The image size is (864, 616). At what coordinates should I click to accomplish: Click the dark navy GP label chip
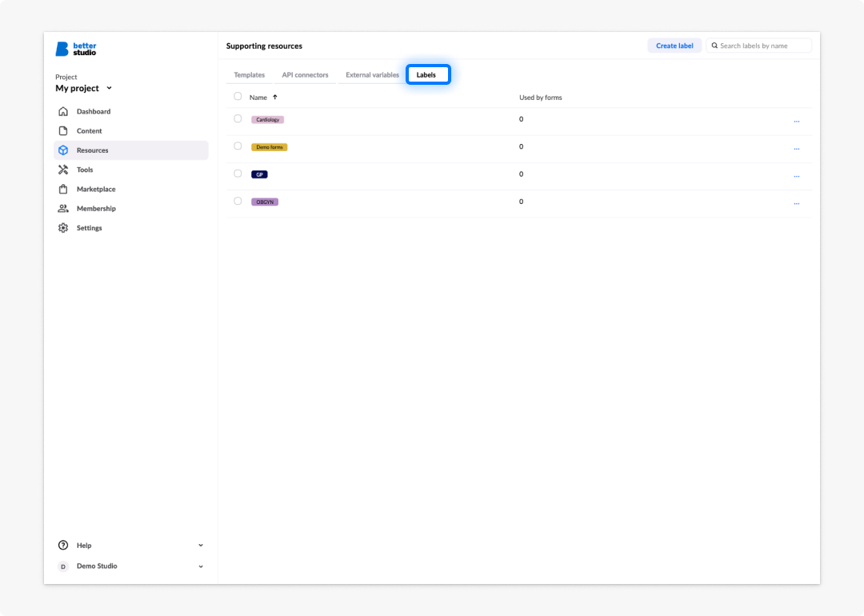[259, 174]
